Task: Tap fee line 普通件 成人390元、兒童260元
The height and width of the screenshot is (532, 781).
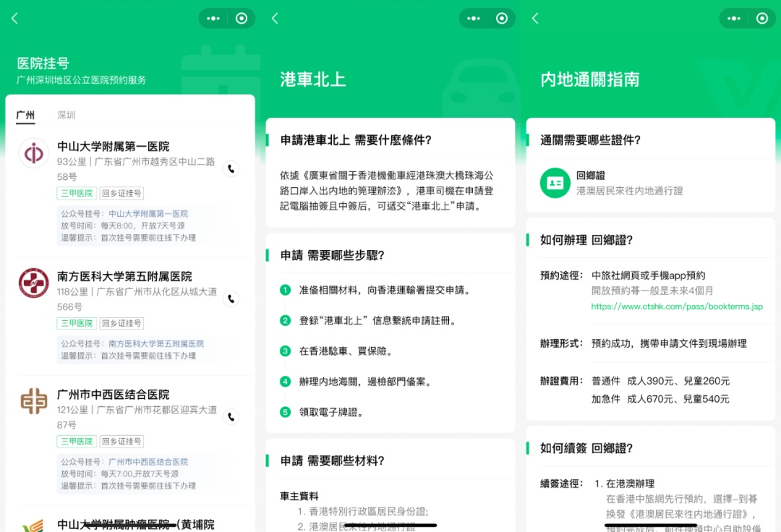Action: pos(660,381)
